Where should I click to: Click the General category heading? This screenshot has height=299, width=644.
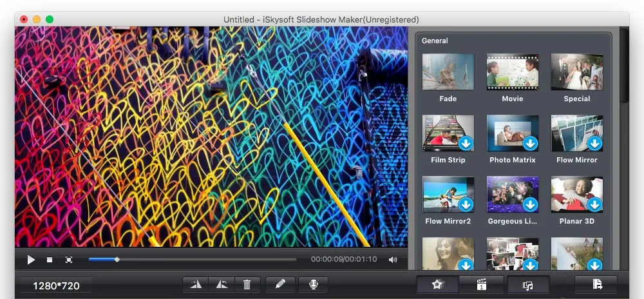coord(435,41)
